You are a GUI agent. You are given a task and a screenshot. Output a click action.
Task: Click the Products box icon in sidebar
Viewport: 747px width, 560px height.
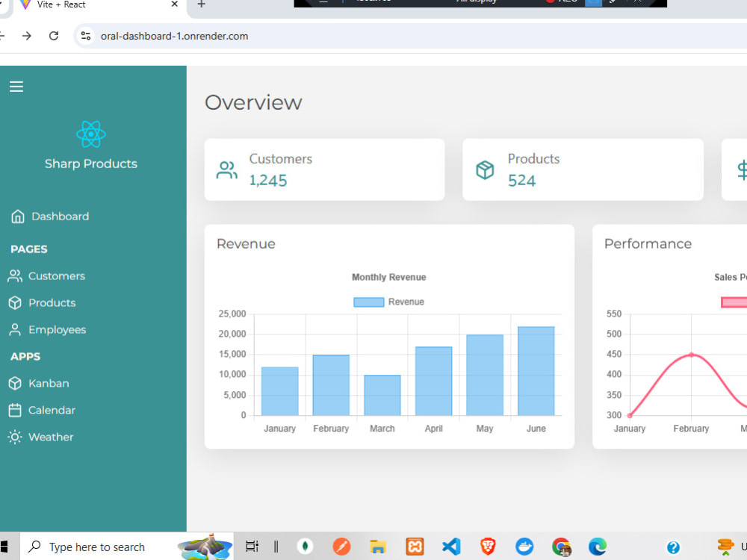click(x=15, y=303)
